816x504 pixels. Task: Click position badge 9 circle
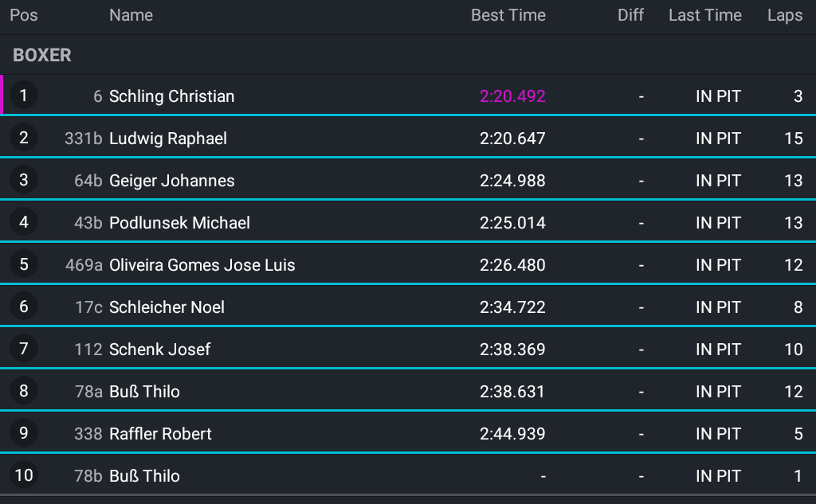coord(23,433)
